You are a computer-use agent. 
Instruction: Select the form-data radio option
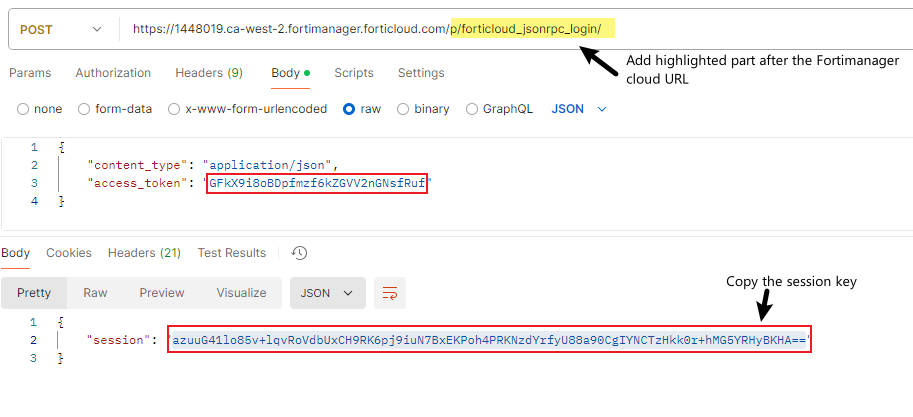click(84, 109)
